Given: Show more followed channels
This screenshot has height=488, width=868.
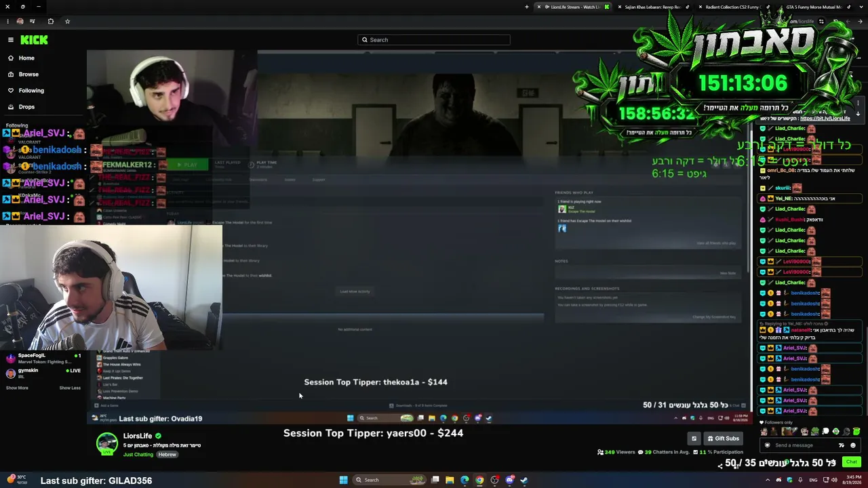Looking at the screenshot, I should coord(17,388).
